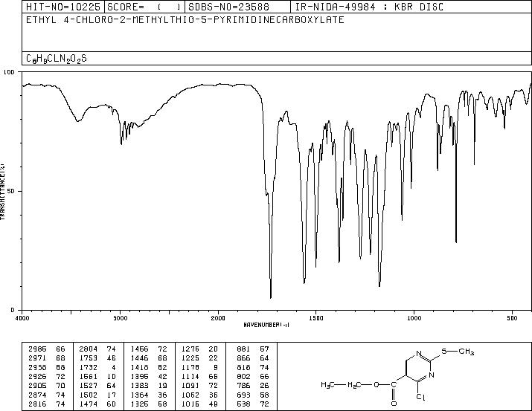Viewport: 532px width, 411px height.
Task: Click the 1364 peak table entry
Action: click(149, 395)
